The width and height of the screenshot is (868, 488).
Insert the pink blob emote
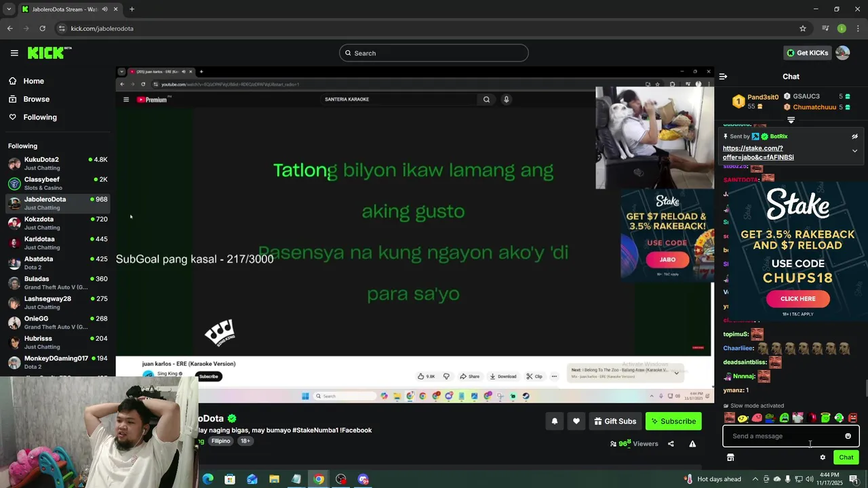pos(757,418)
